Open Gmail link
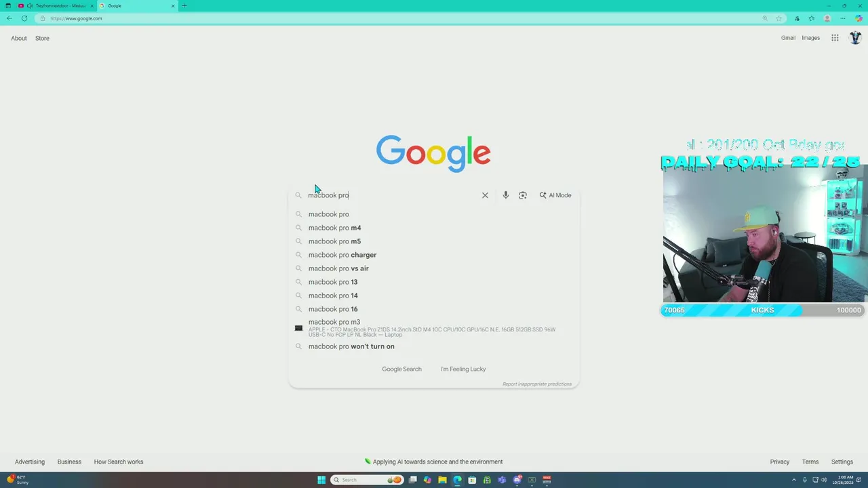Screen dimensions: 868x488 788,38
